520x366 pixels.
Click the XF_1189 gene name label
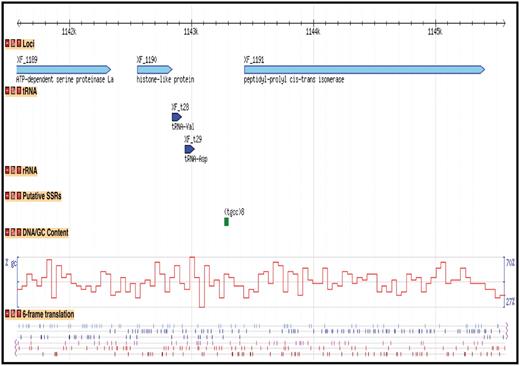point(27,60)
